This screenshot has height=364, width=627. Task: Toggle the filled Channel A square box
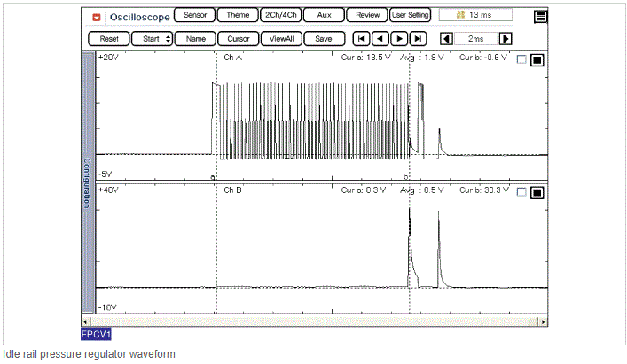537,59
